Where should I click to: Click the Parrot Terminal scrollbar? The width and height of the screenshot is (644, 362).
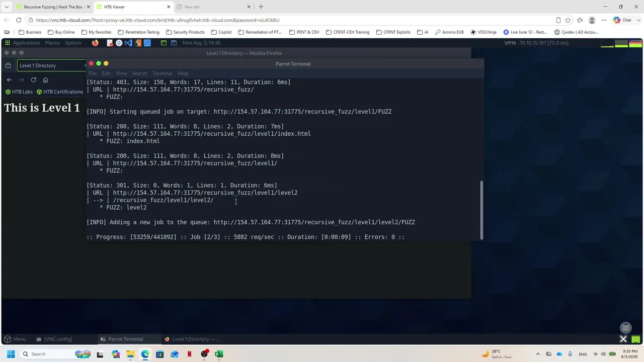481,210
